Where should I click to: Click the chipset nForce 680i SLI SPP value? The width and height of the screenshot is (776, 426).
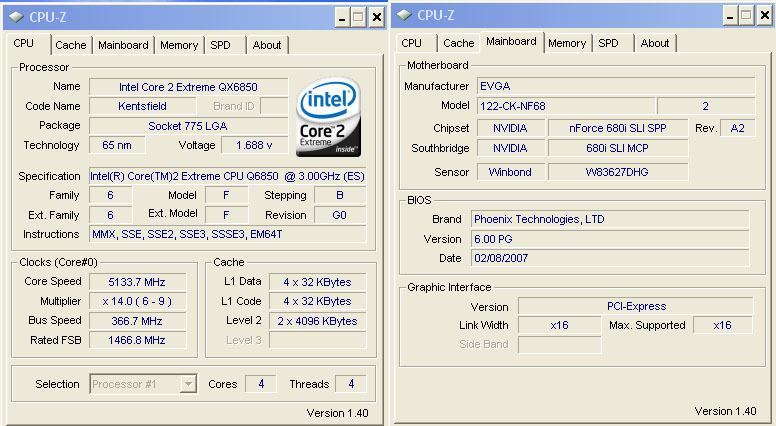[x=618, y=128]
